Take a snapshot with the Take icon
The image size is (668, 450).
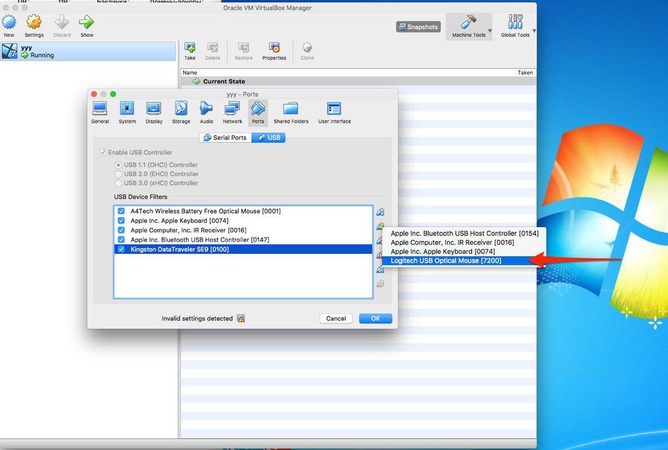pyautogui.click(x=190, y=47)
